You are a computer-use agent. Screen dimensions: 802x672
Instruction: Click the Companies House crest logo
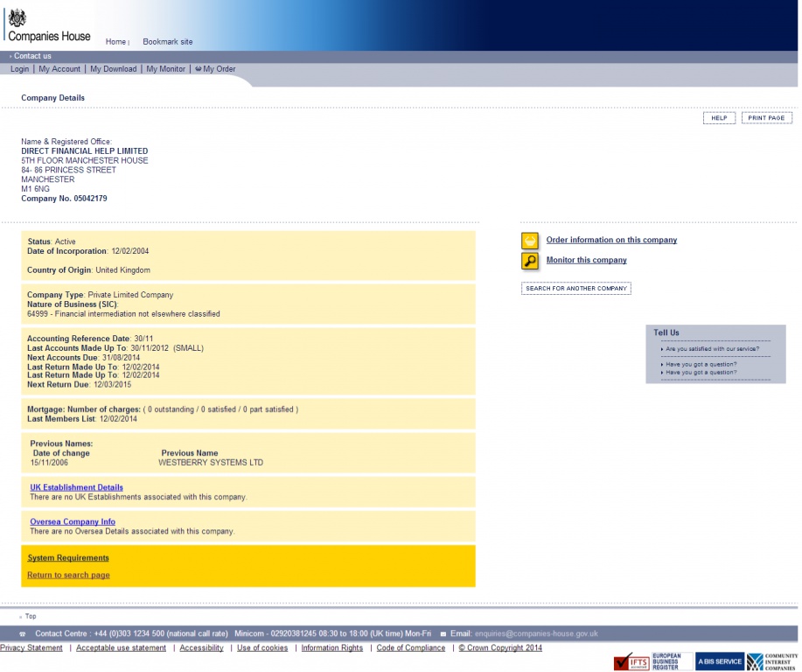17,17
